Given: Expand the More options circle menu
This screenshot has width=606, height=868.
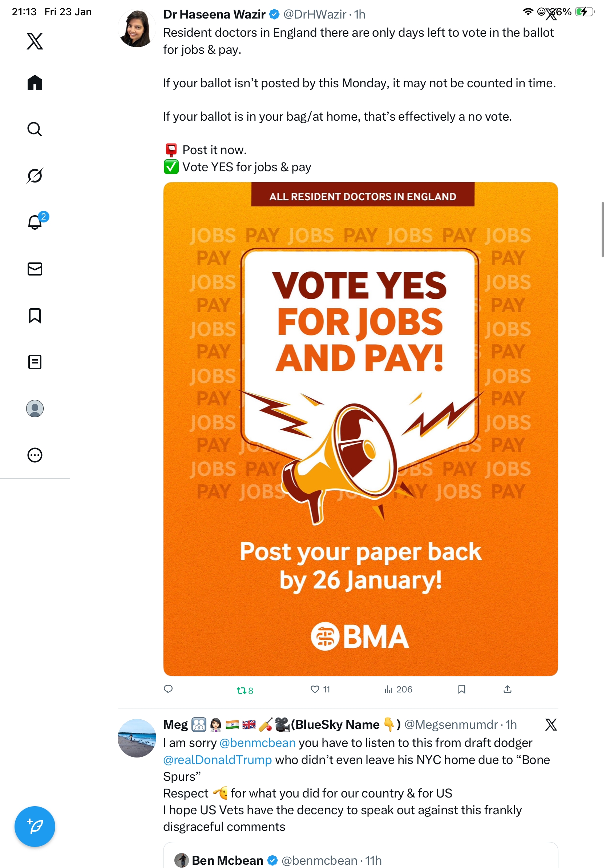Looking at the screenshot, I should coord(35,455).
